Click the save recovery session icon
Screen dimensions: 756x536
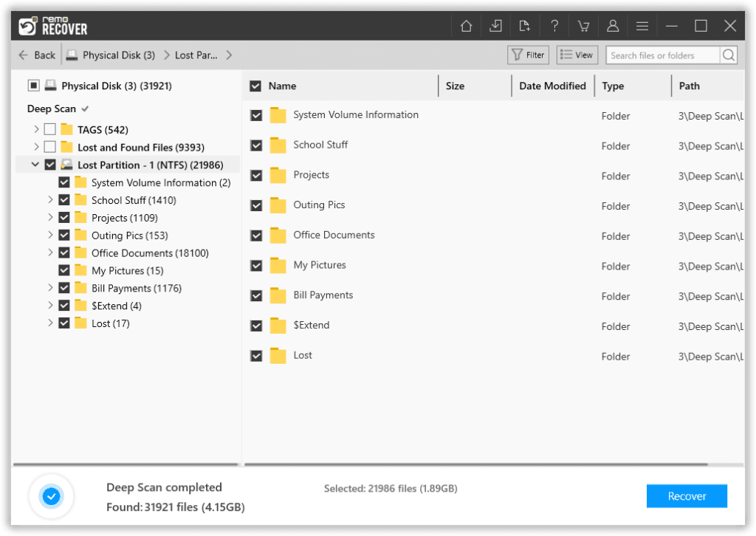[495, 25]
